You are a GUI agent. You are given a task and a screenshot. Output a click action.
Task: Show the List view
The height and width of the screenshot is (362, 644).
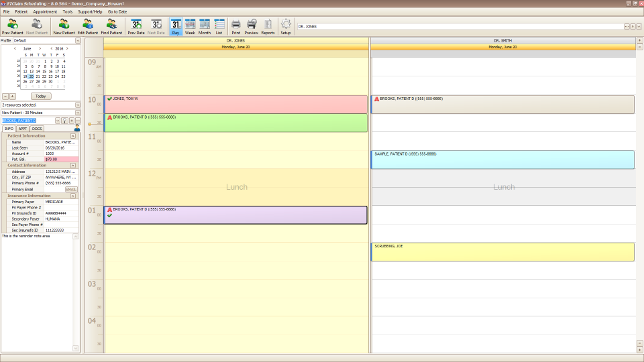point(219,26)
